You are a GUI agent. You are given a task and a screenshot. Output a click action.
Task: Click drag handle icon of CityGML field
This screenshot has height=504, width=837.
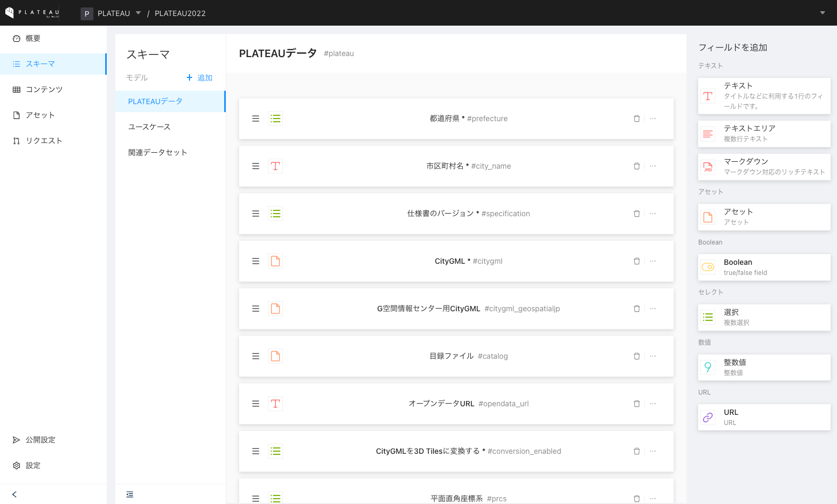256,261
